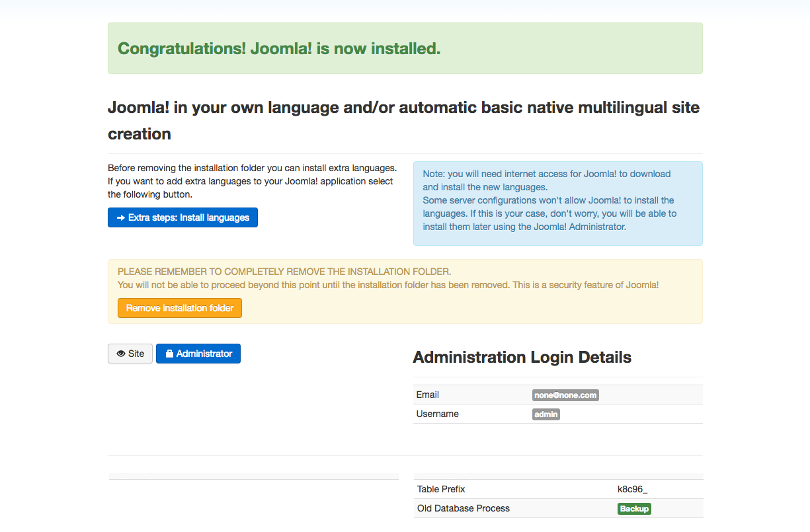Click the Table Prefix label
This screenshot has width=810, height=532.
point(441,489)
